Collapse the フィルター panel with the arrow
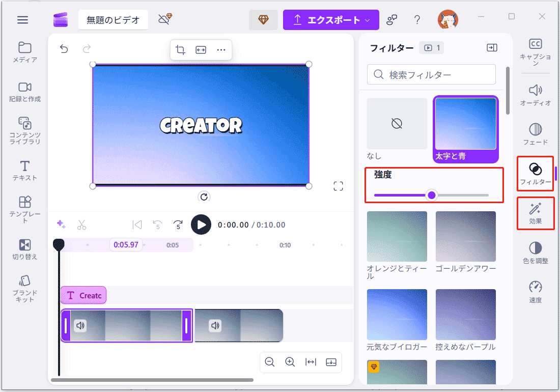 coord(492,47)
